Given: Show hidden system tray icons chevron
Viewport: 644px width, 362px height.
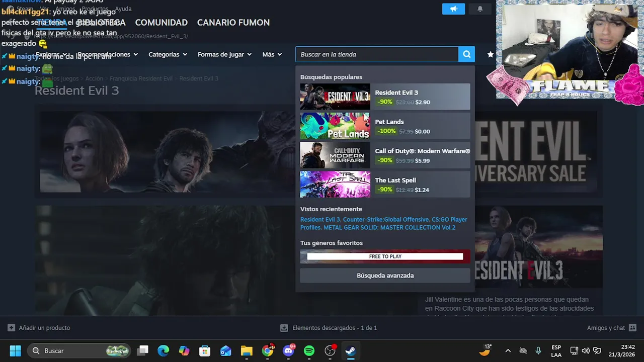Looking at the screenshot, I should pos(508,350).
